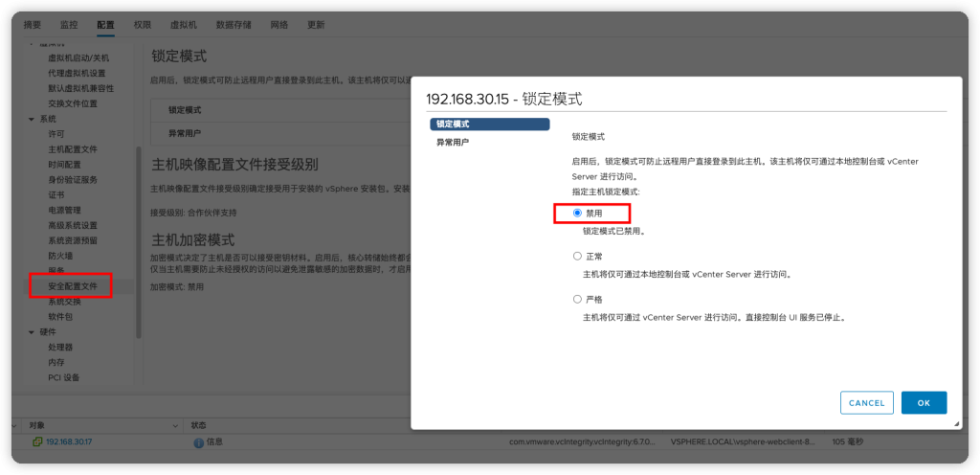This screenshot has width=980, height=475.
Task: Open 默认虚拟机兼容性 settings
Action: pyautogui.click(x=81, y=88)
